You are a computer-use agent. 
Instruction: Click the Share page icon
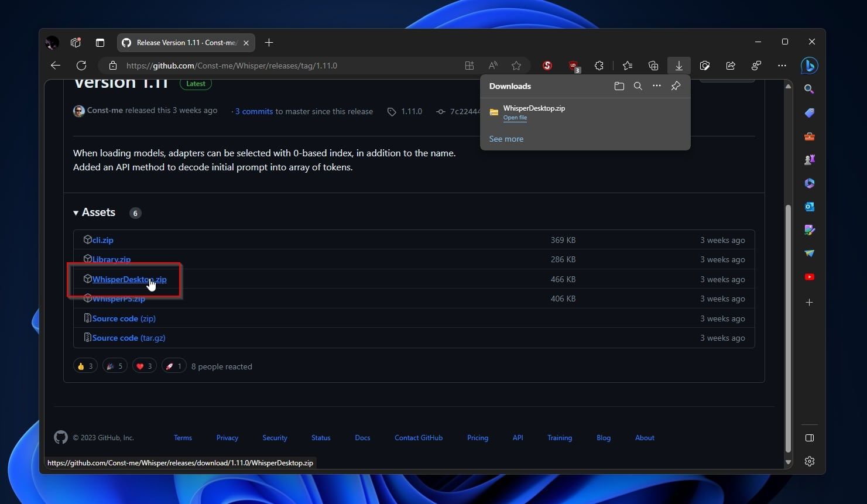tap(731, 66)
